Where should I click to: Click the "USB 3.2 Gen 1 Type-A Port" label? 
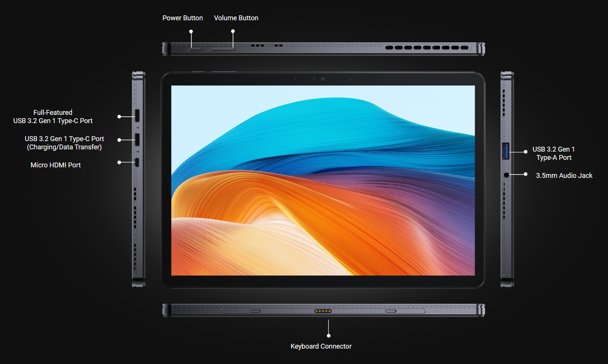click(x=554, y=153)
